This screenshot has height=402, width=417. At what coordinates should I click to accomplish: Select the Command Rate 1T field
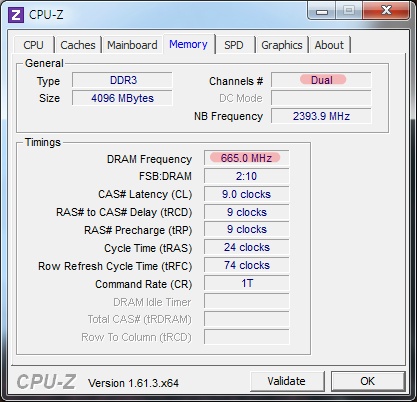click(x=246, y=283)
